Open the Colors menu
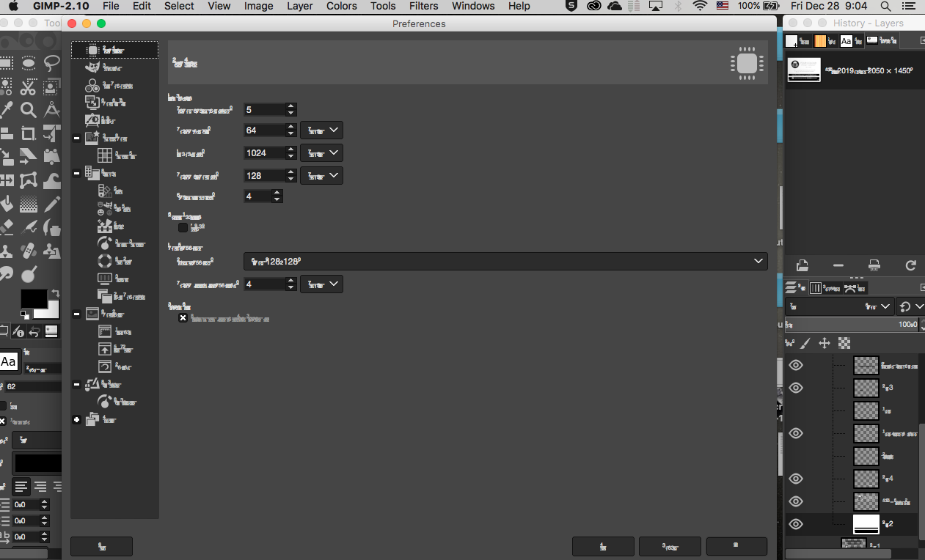Screen dimensions: 925x560 tap(342, 6)
